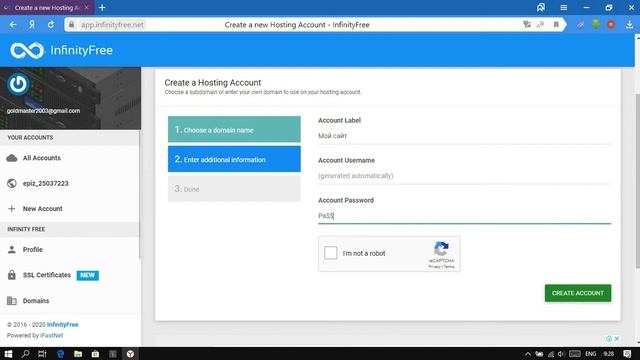
Task: Go back with browser back arrow
Action: coord(13,24)
